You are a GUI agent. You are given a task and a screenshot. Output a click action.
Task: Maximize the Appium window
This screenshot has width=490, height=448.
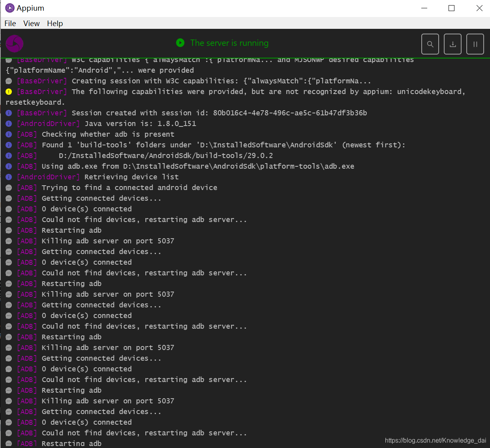(452, 8)
